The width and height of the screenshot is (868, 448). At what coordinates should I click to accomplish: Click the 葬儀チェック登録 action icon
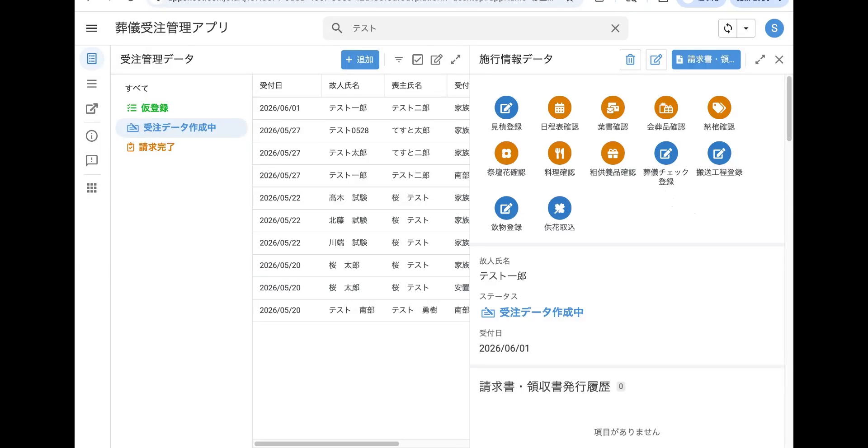click(x=666, y=154)
